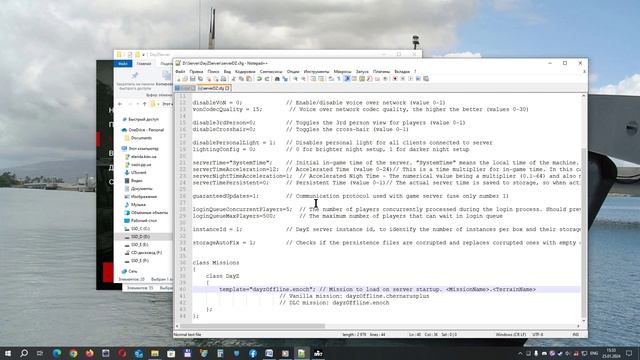This screenshot has width=640, height=360.
Task: Open the Инструменты menu
Action: tap(316, 71)
